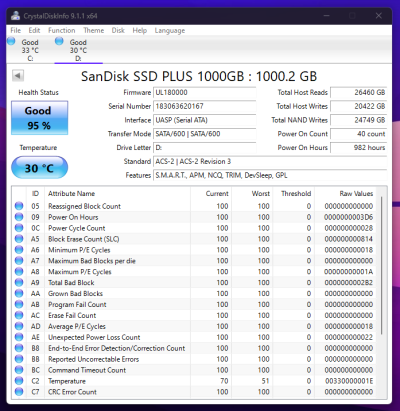Click the SanDisk SSD PLUS 1000GB title
The height and width of the screenshot is (411, 400).
coord(199,76)
